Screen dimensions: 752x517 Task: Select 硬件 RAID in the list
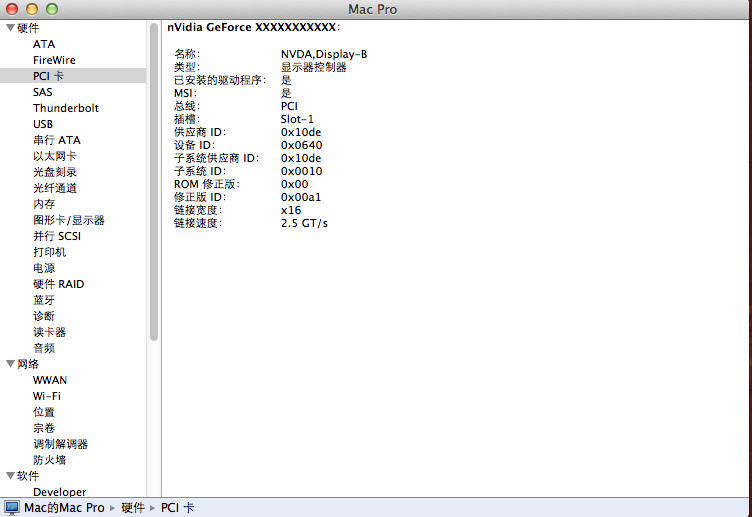[x=59, y=284]
